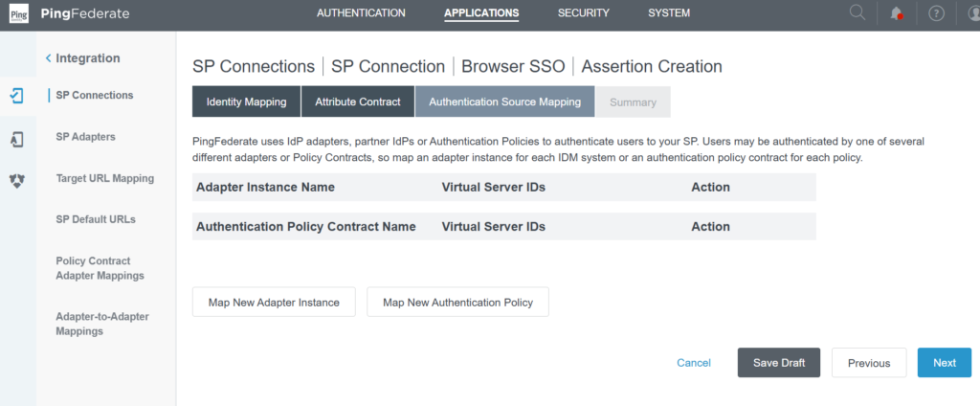Click the Ping logo icon

tap(19, 13)
